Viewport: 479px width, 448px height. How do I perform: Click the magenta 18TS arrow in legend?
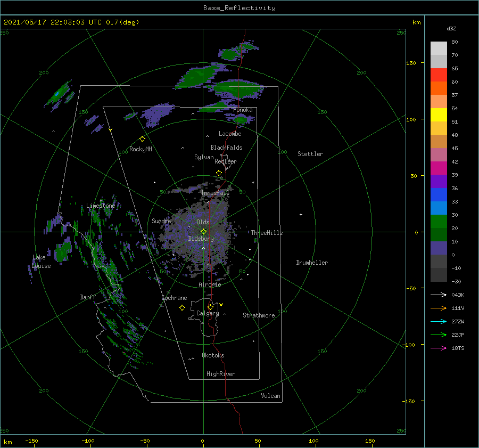[439, 348]
